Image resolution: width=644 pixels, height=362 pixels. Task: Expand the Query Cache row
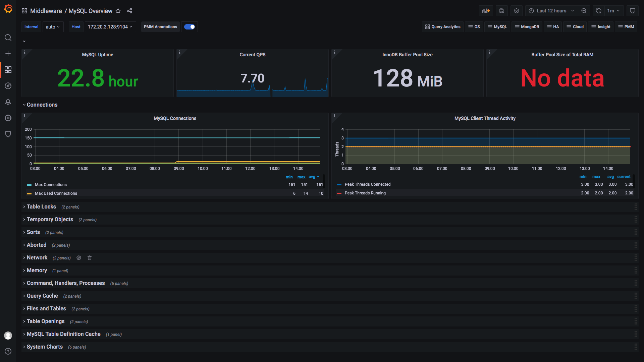point(42,296)
